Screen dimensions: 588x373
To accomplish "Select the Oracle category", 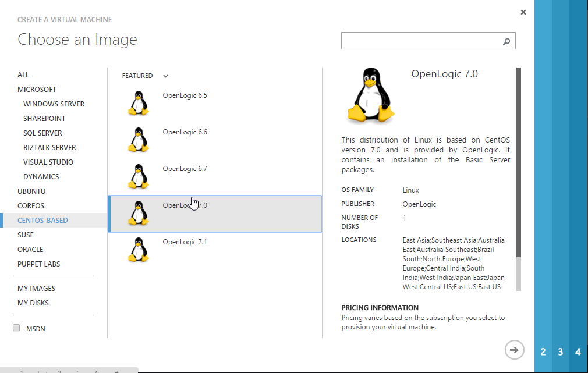I will click(x=30, y=250).
